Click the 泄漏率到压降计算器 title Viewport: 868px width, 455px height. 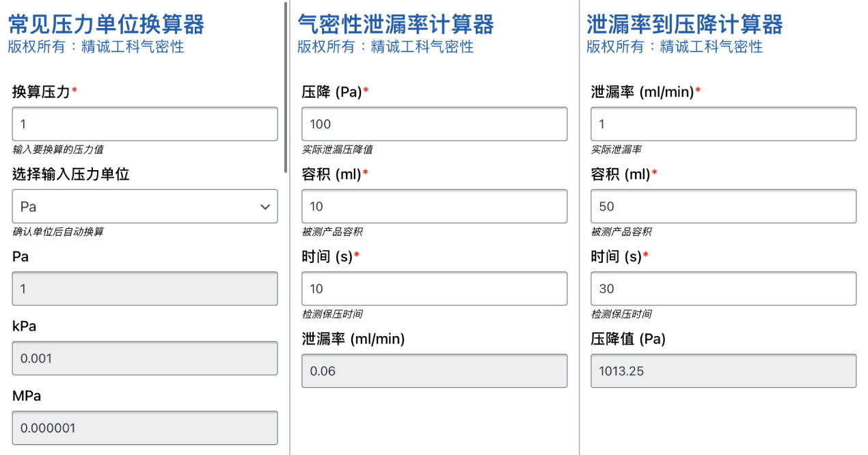[x=685, y=25]
